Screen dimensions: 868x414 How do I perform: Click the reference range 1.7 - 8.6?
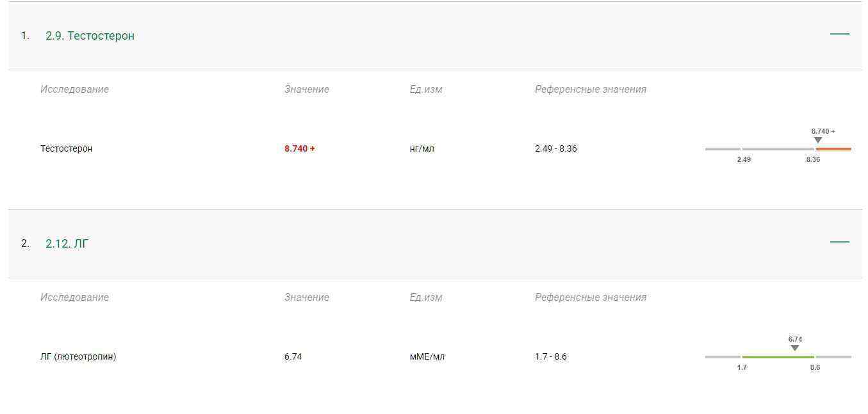[550, 356]
